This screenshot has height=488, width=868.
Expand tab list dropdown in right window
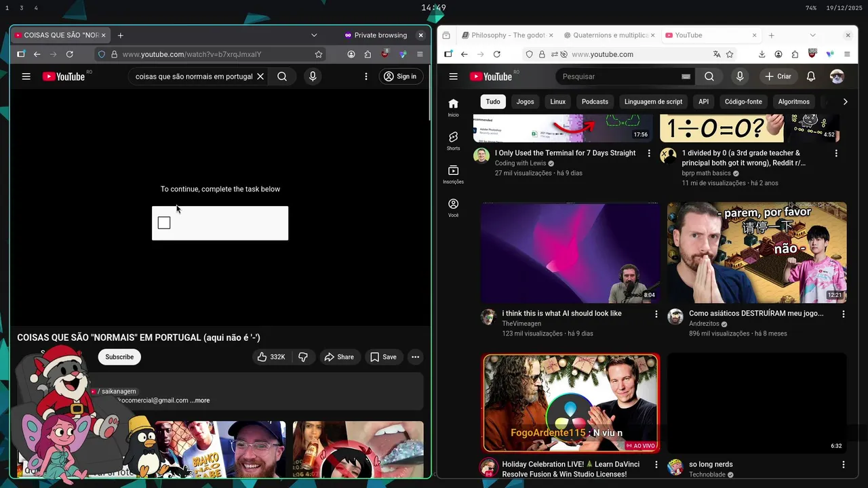pos(812,35)
